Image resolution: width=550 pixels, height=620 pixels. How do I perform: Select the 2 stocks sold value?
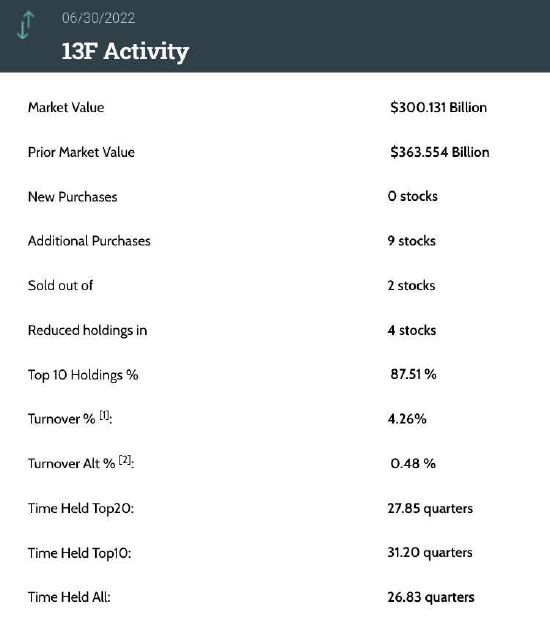click(411, 285)
